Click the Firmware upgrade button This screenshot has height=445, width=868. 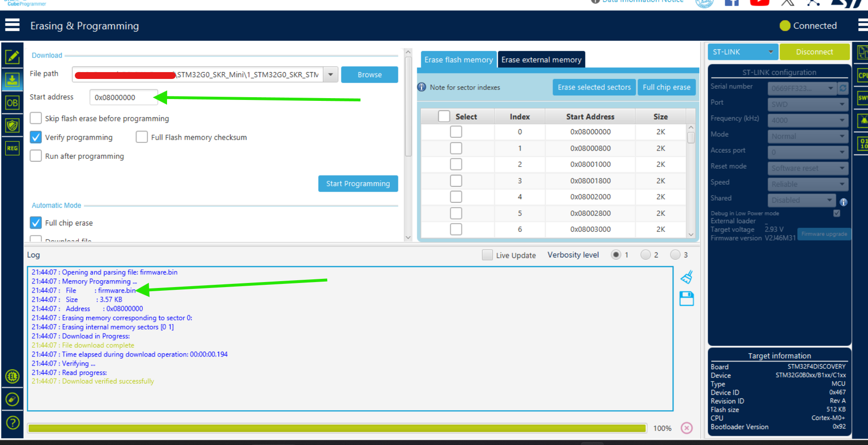(x=824, y=234)
